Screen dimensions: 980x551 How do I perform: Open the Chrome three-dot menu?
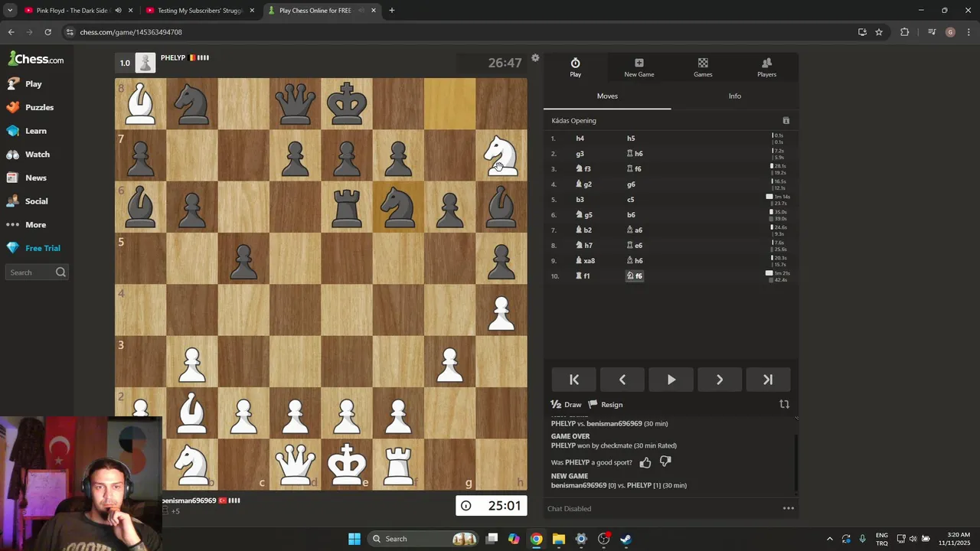pyautogui.click(x=969, y=32)
